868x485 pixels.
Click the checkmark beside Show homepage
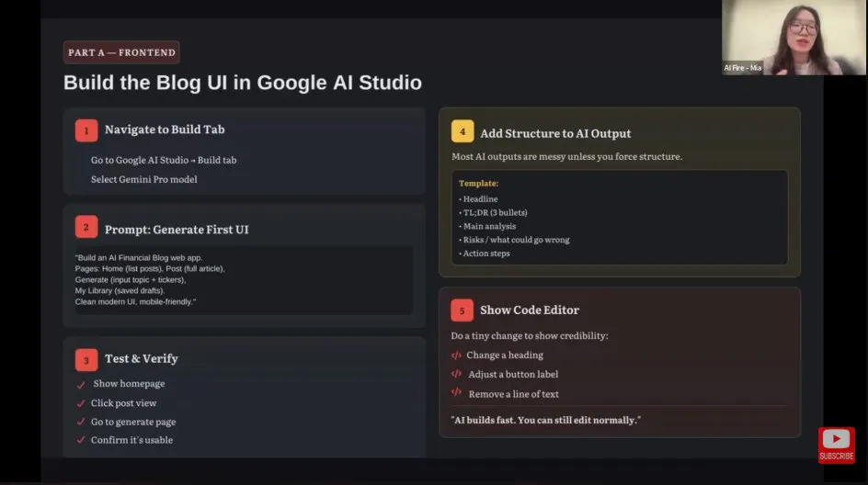tap(81, 384)
